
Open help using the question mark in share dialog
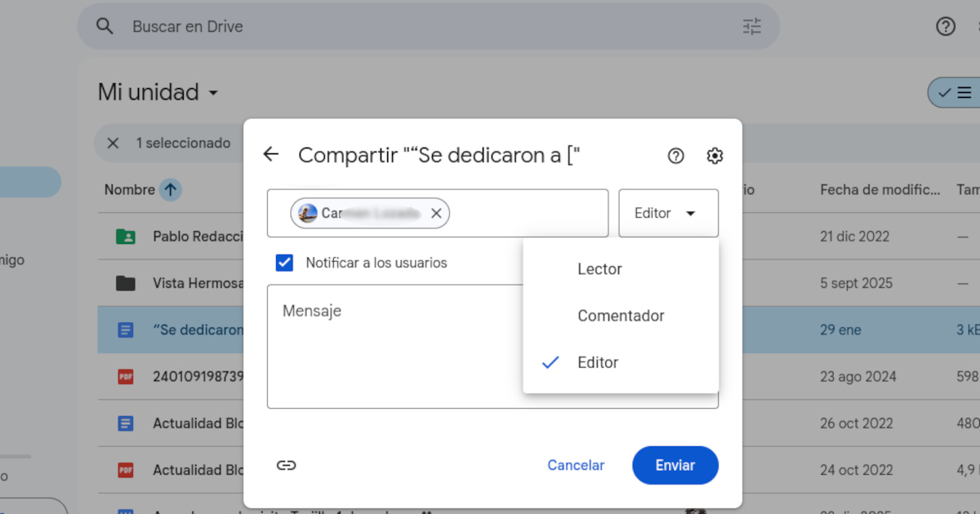(675, 155)
